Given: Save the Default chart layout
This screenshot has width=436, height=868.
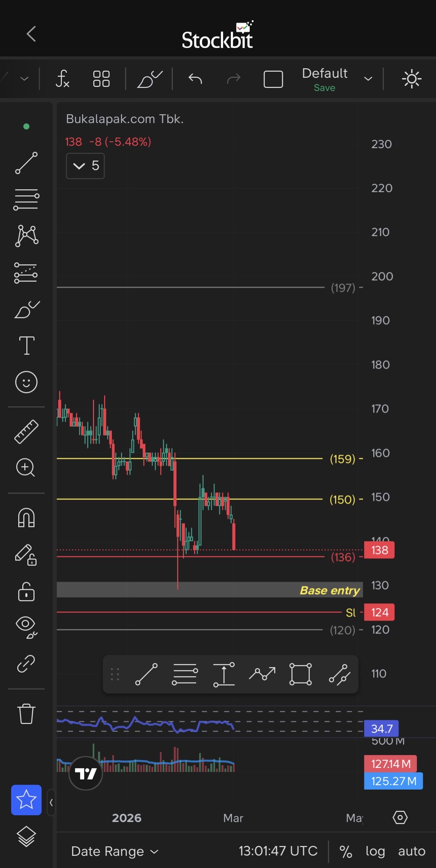Looking at the screenshot, I should 324,88.
